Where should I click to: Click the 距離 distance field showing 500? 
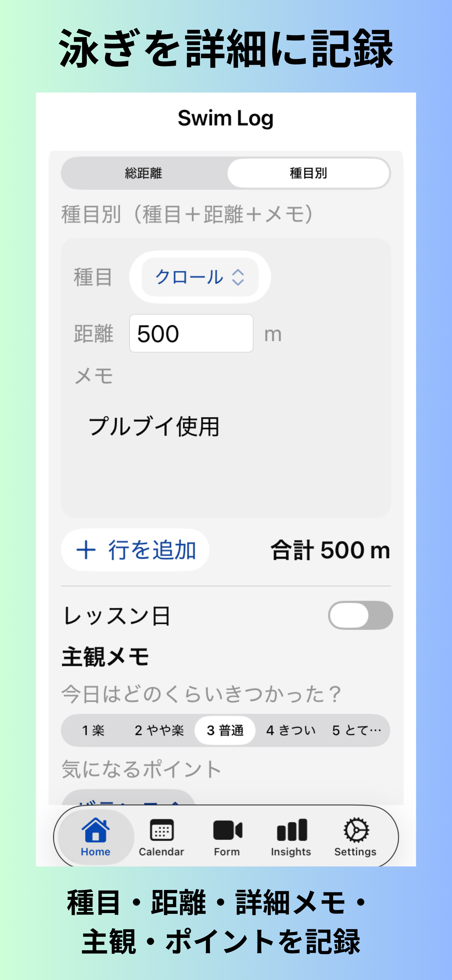click(191, 334)
